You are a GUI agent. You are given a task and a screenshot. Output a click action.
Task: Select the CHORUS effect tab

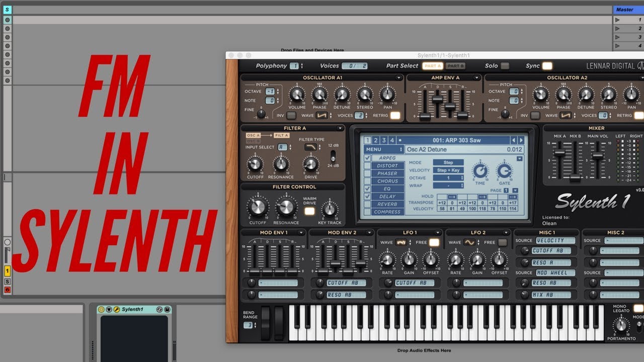click(387, 181)
